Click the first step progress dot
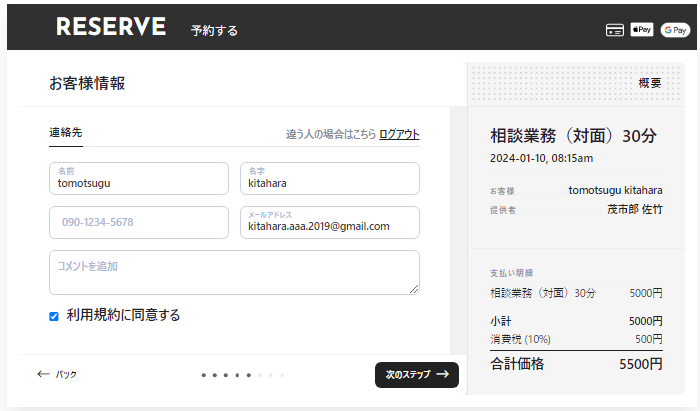Viewport: 700px width, 411px height. [x=203, y=375]
